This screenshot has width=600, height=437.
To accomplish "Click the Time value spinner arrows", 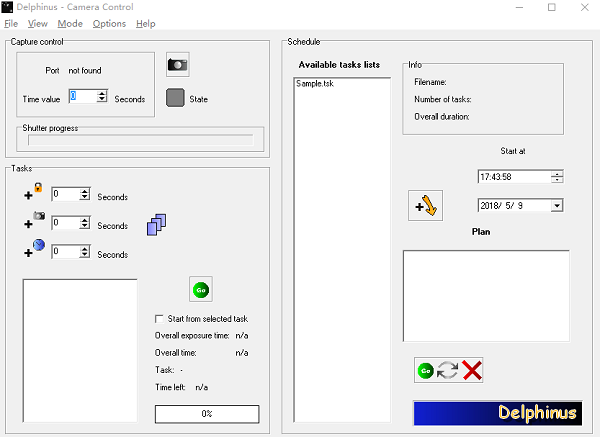I will [101, 97].
